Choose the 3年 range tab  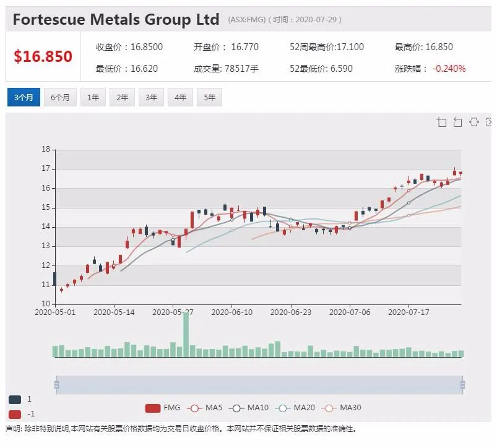coord(152,97)
